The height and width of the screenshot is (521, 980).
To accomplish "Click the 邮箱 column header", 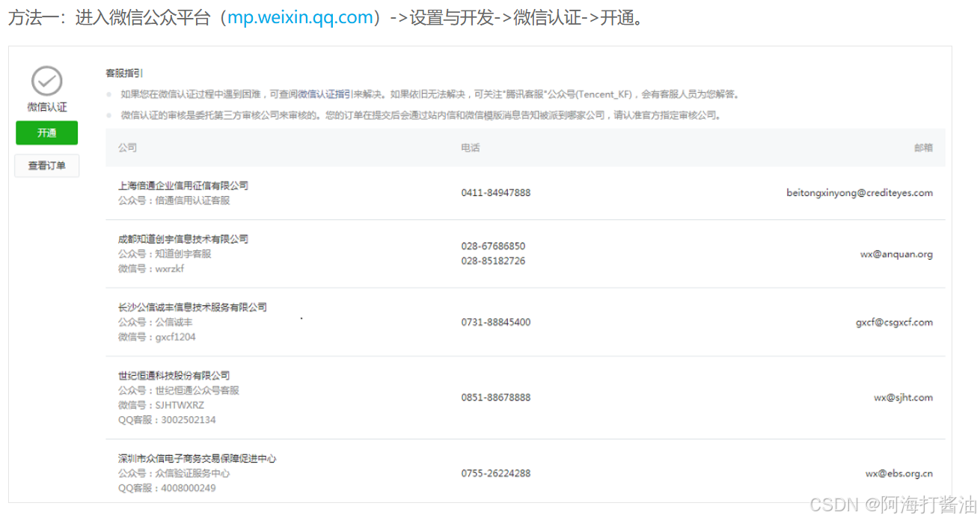I will point(923,147).
